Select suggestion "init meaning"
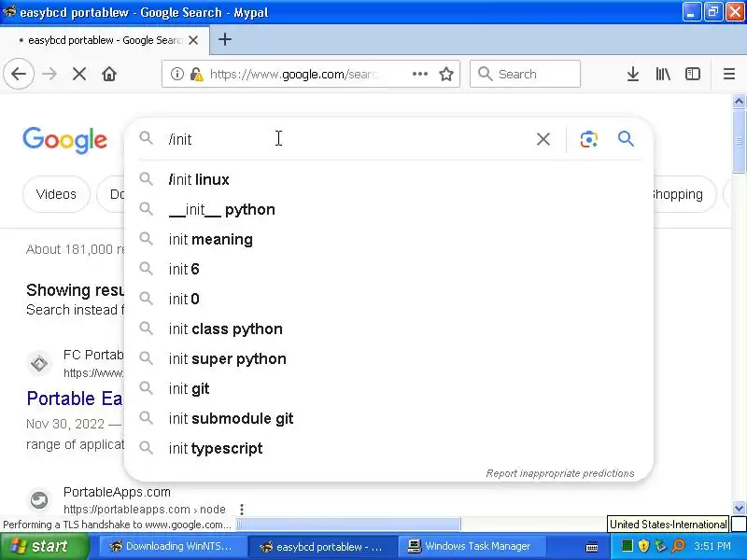 coord(388,239)
